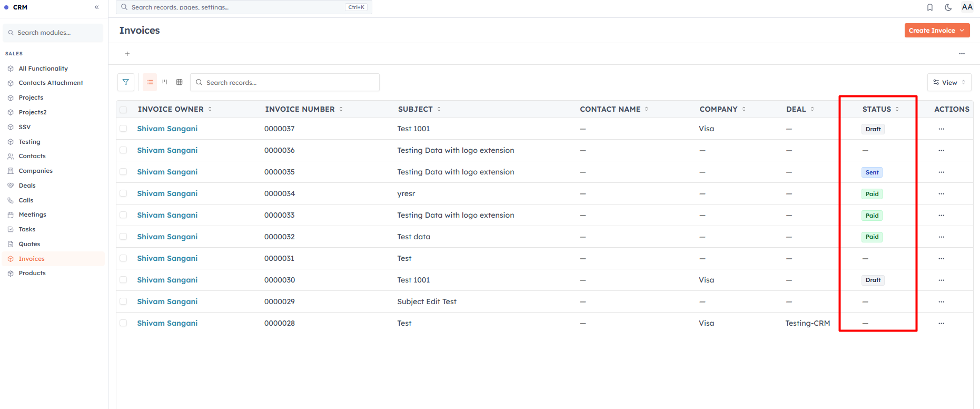This screenshot has width=980, height=409.
Task: Go to Products module
Action: [x=32, y=273]
